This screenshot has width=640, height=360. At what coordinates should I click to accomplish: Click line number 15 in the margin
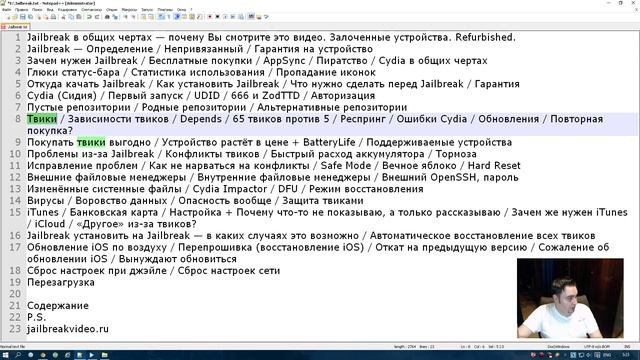pyautogui.click(x=15, y=212)
